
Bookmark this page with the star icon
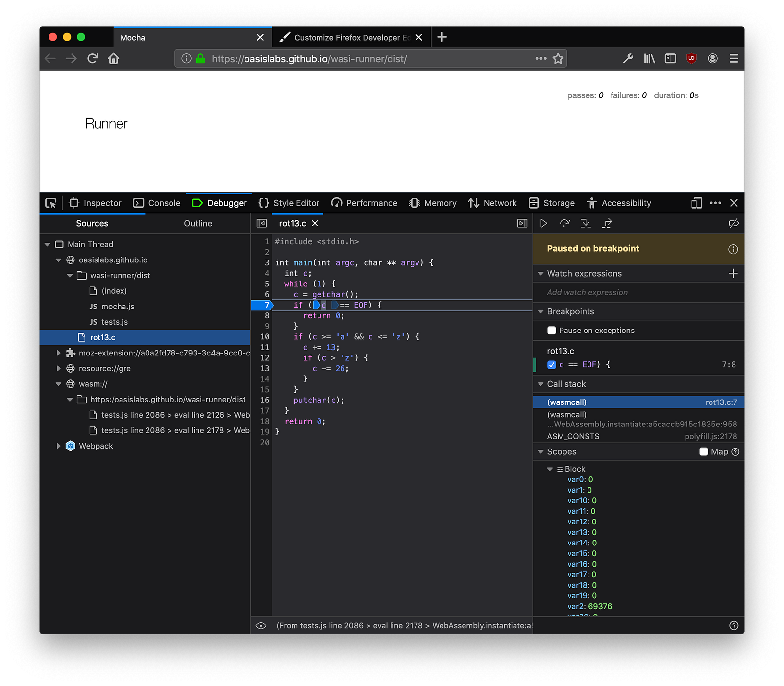tap(558, 59)
